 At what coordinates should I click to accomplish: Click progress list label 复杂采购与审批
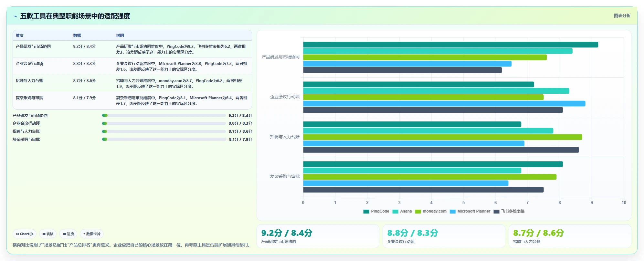pyautogui.click(x=26, y=140)
